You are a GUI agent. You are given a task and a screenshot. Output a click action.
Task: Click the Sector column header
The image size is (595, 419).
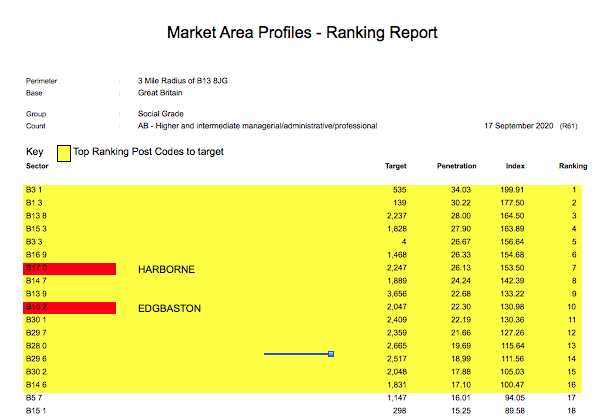(37, 166)
